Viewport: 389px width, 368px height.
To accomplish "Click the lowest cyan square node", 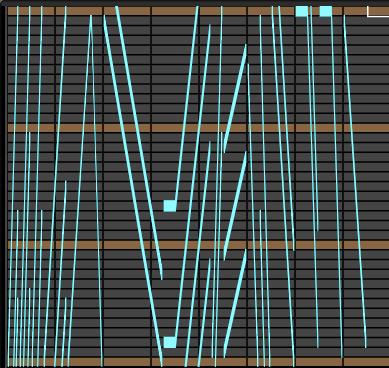I will click(x=170, y=342).
